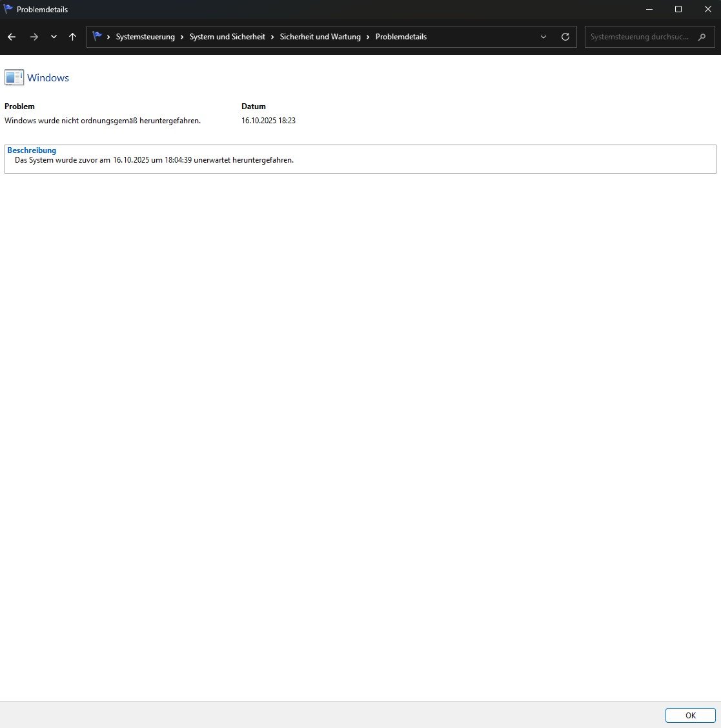Click the Problem column label

pyautogui.click(x=19, y=106)
